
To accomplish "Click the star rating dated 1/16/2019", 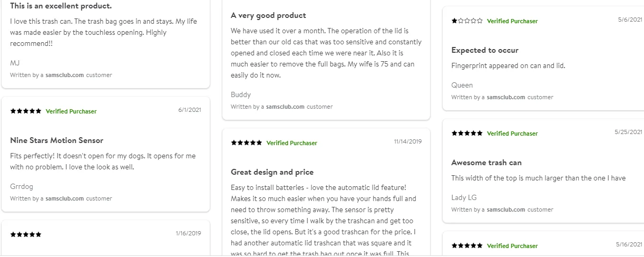I will coord(26,234).
